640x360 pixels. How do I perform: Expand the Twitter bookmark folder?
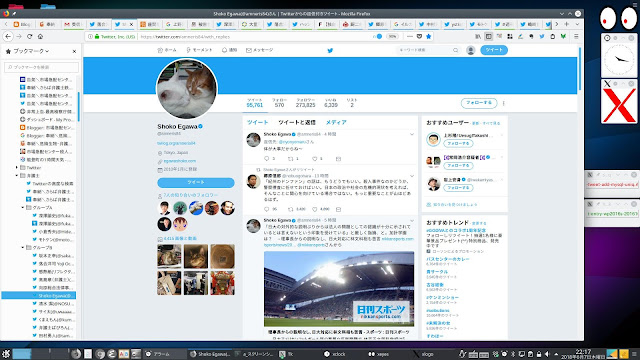click(17, 167)
